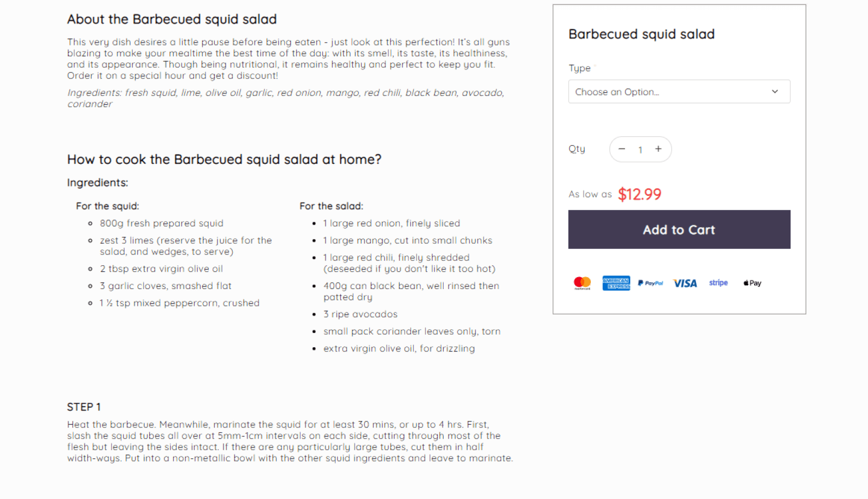This screenshot has width=868, height=499.
Task: Click the Mastercard payment icon
Action: point(582,283)
